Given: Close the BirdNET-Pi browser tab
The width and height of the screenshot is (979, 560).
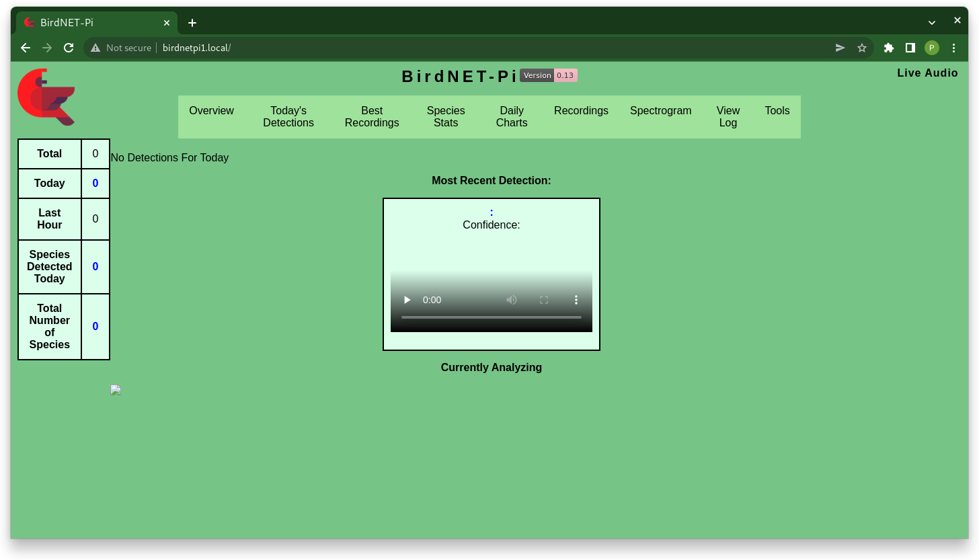Looking at the screenshot, I should click(x=167, y=23).
